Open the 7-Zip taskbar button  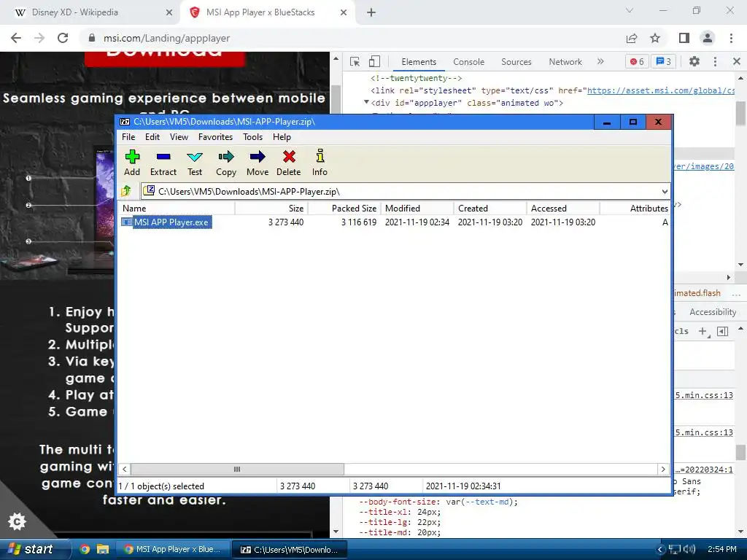point(291,550)
